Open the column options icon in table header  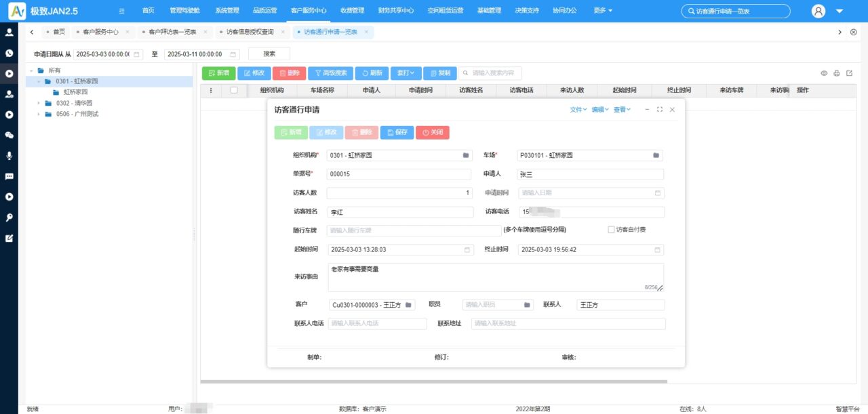click(x=211, y=90)
